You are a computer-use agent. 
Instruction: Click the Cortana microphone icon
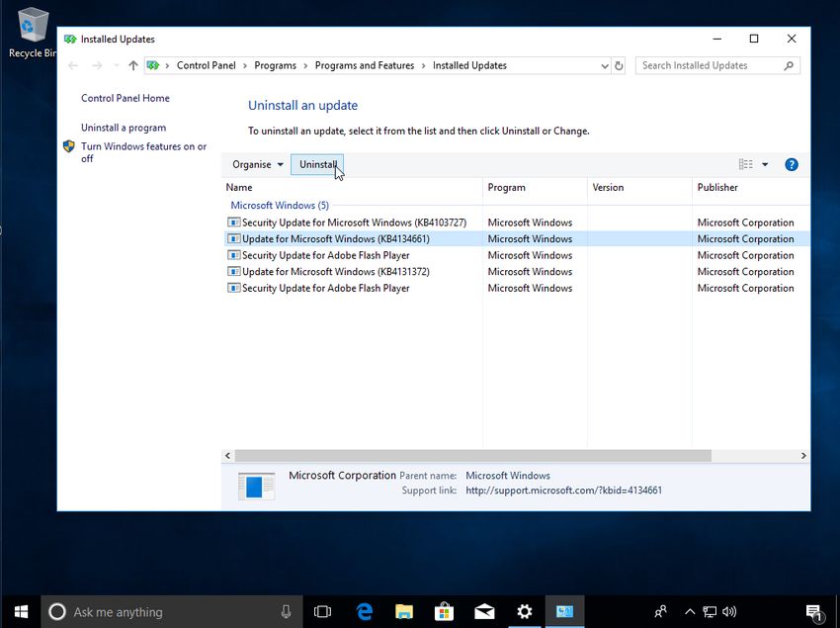click(x=286, y=611)
